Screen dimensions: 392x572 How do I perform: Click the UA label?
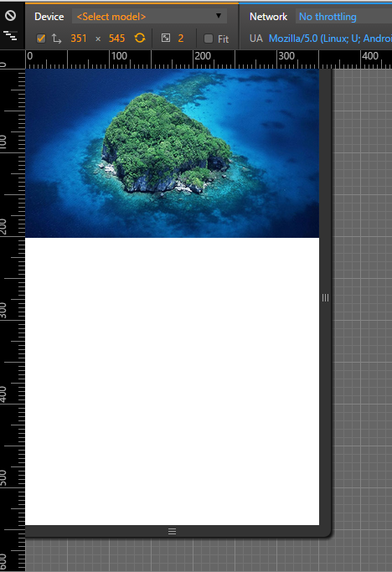[256, 39]
